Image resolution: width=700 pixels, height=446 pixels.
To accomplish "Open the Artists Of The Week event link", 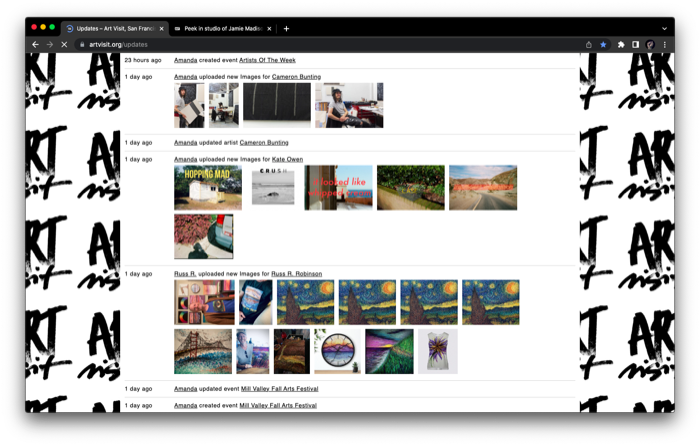I will 267,60.
